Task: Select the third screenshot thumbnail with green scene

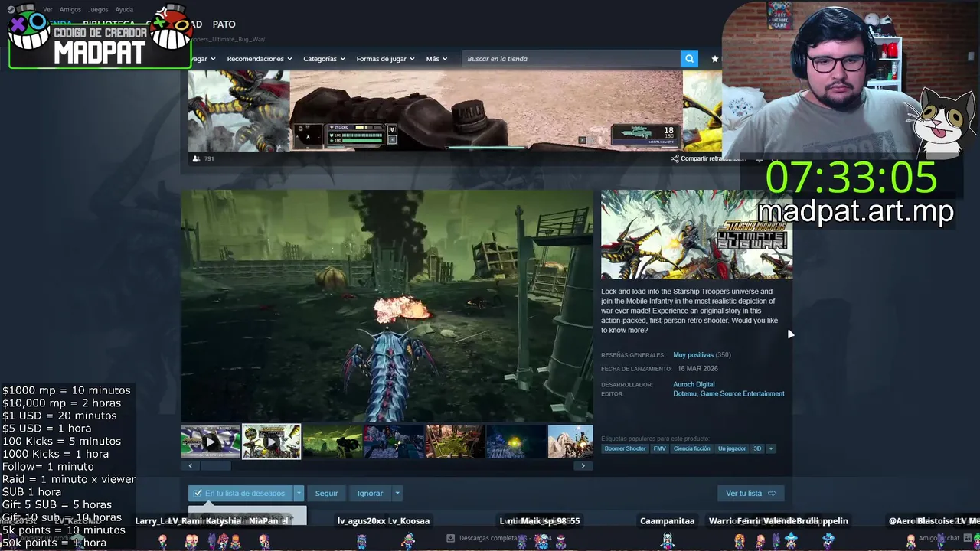Action: 332,442
